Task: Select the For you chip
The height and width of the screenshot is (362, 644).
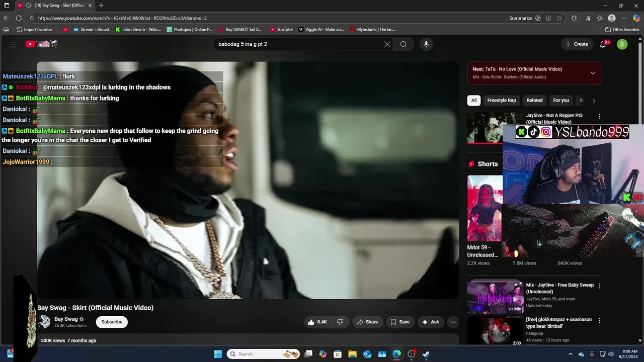Action: tap(561, 101)
